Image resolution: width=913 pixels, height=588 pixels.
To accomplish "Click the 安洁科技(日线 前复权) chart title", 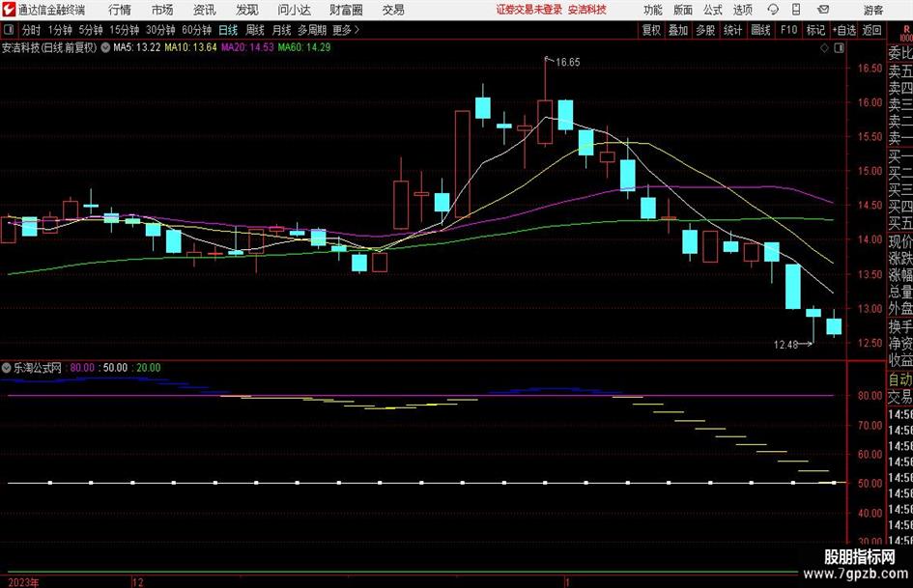I will [x=49, y=47].
